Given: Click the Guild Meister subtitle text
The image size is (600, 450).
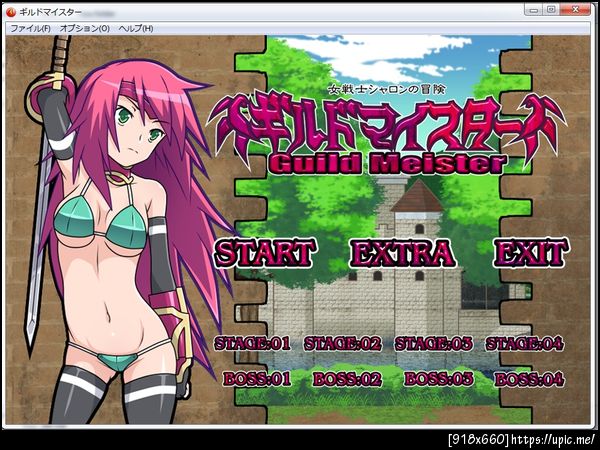Looking at the screenshot, I should pos(387,163).
